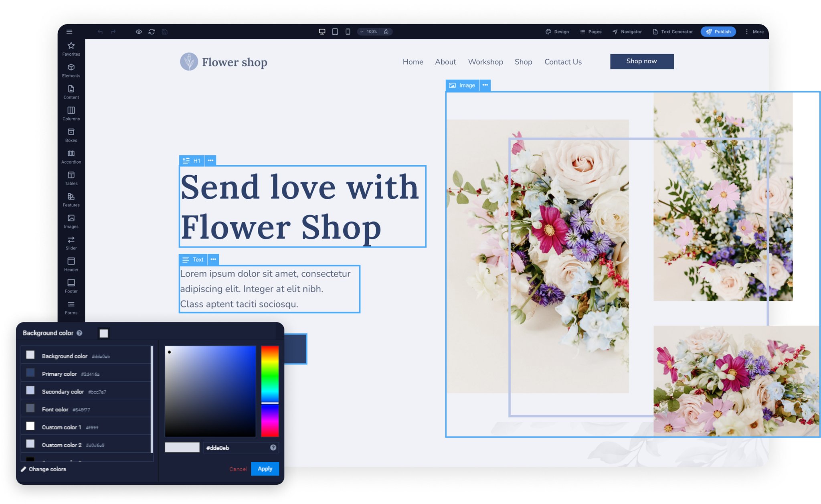Select desktop device view

pyautogui.click(x=322, y=32)
